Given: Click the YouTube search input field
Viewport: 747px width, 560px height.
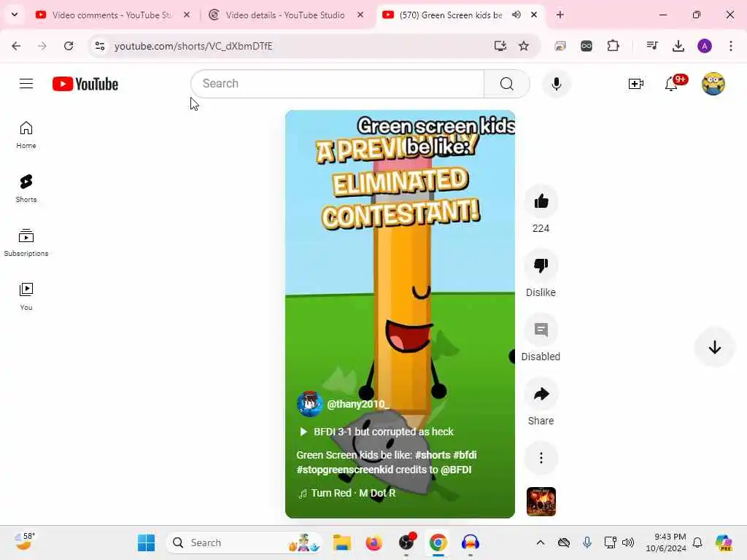Looking at the screenshot, I should point(337,84).
